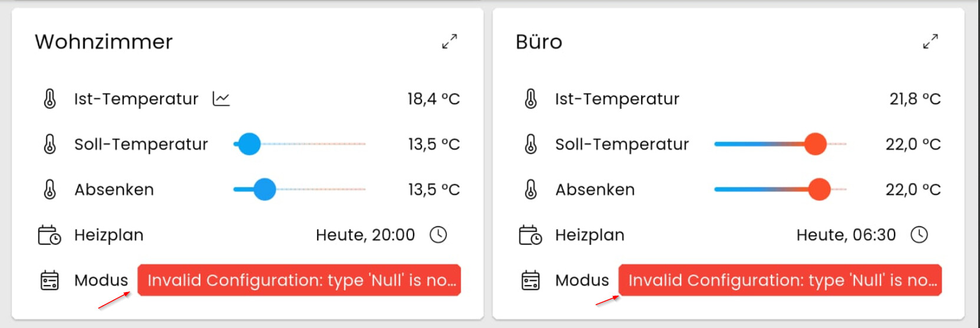Image resolution: width=980 pixels, height=328 pixels.
Task: Open the Wohnzimmer Ist-Temperatur chart icon
Action: [221, 99]
